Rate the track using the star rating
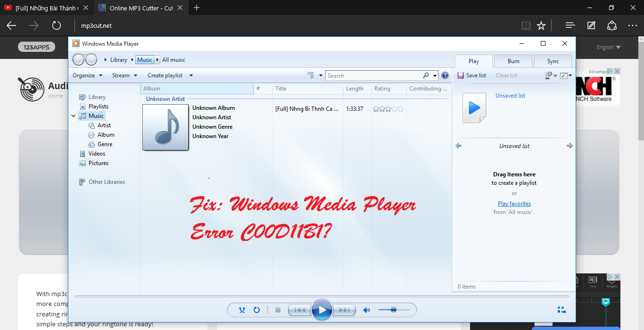The image size is (644, 330). tap(388, 108)
